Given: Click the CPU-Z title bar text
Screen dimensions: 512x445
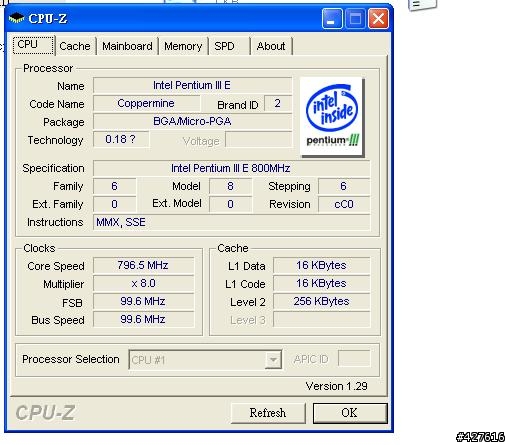Looking at the screenshot, I should (x=48, y=19).
